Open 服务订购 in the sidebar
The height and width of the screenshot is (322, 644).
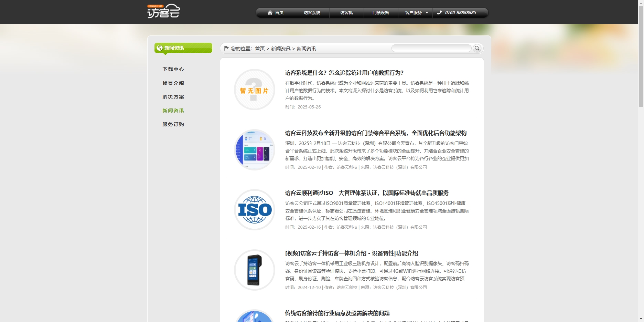click(x=173, y=124)
